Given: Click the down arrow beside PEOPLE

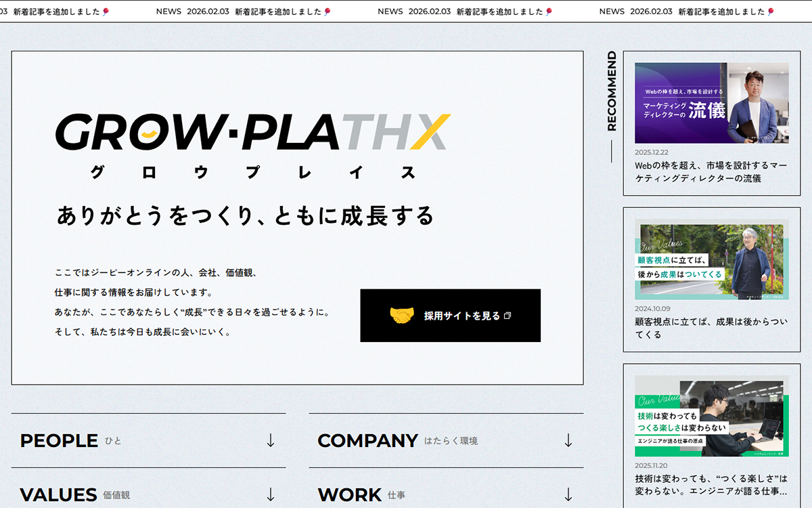Looking at the screenshot, I should [x=271, y=440].
